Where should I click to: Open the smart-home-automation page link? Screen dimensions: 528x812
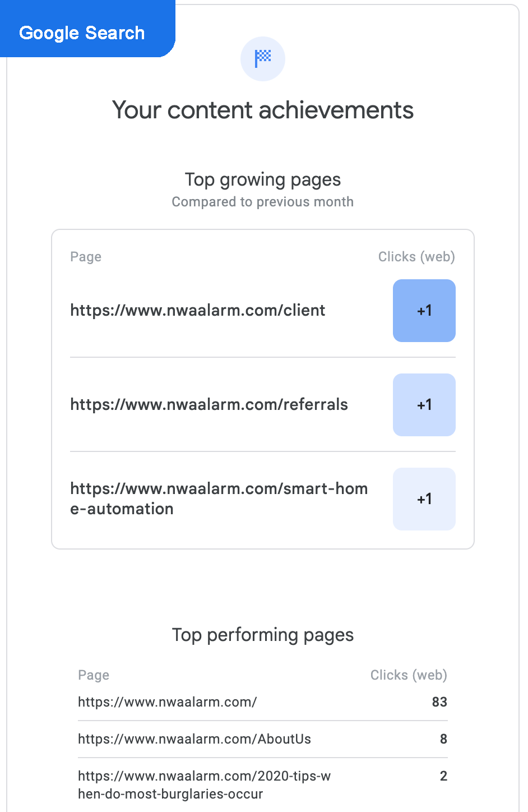click(x=219, y=499)
